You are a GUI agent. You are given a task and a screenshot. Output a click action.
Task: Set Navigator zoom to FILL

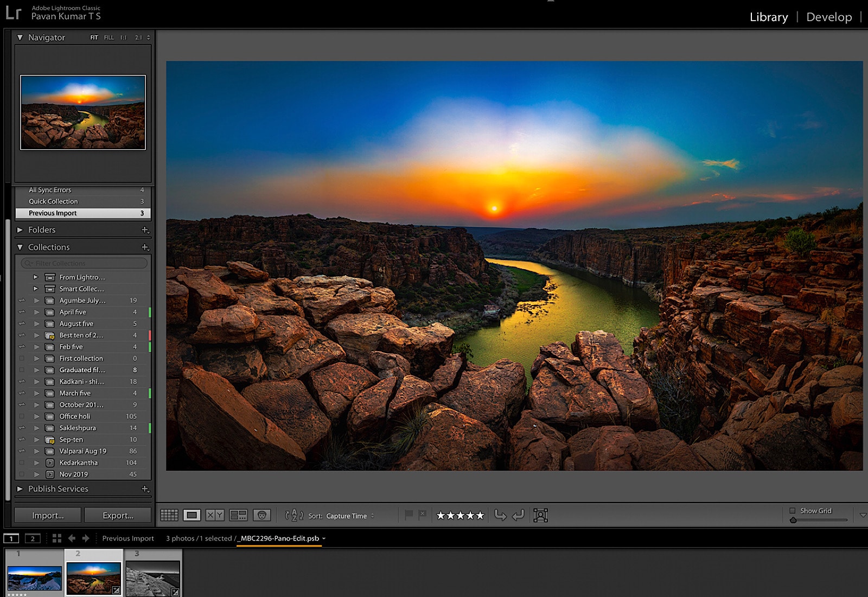[109, 37]
